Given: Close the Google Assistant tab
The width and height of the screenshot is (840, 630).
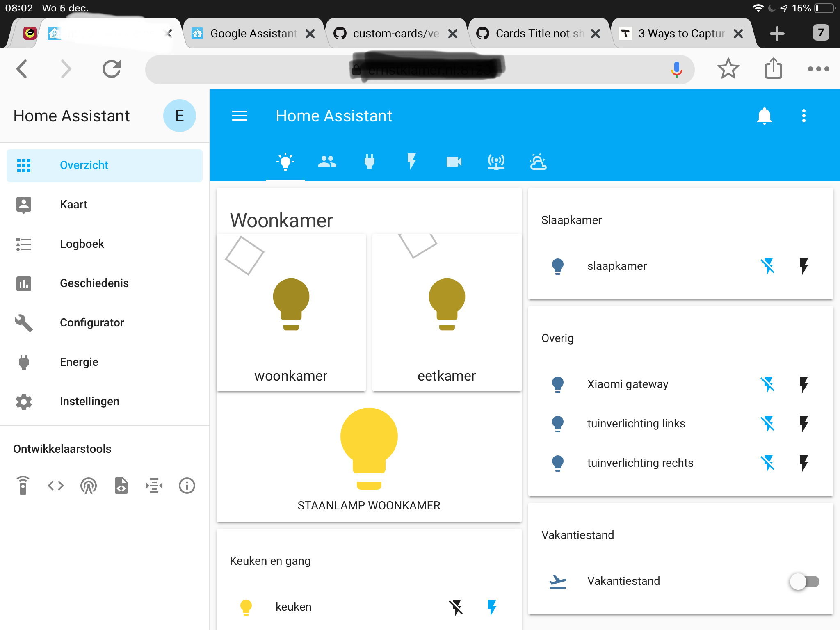Looking at the screenshot, I should [x=310, y=34].
